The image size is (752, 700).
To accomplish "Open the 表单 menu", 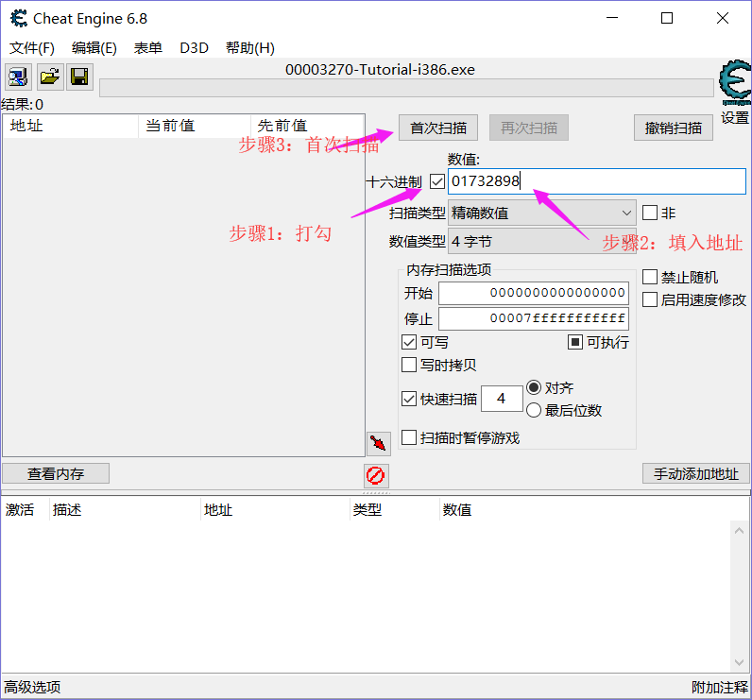I will pos(147,48).
